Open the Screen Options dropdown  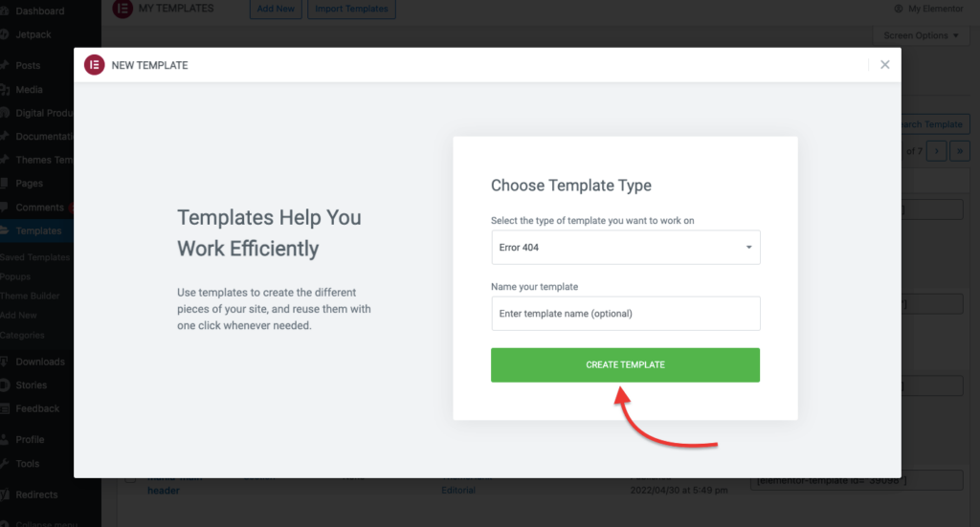(x=920, y=35)
